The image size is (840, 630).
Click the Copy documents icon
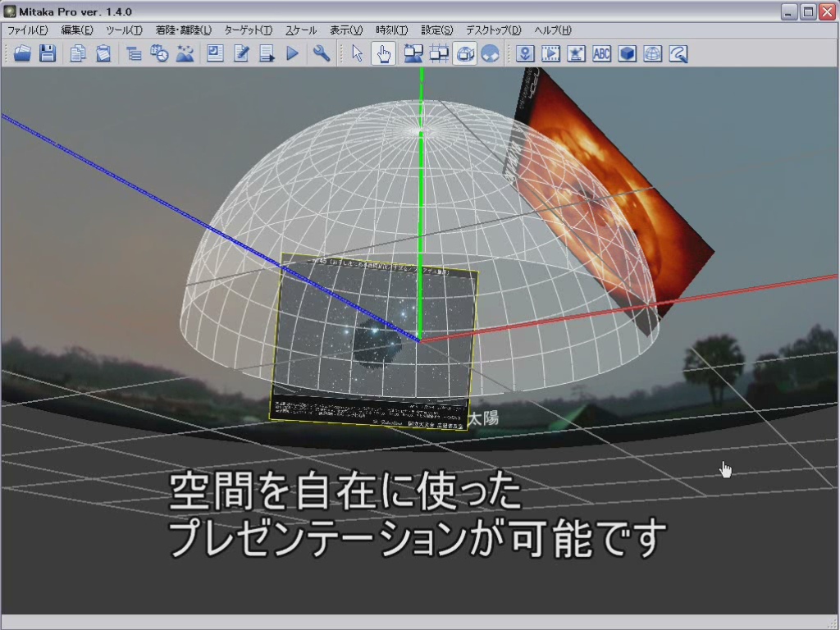click(78, 53)
